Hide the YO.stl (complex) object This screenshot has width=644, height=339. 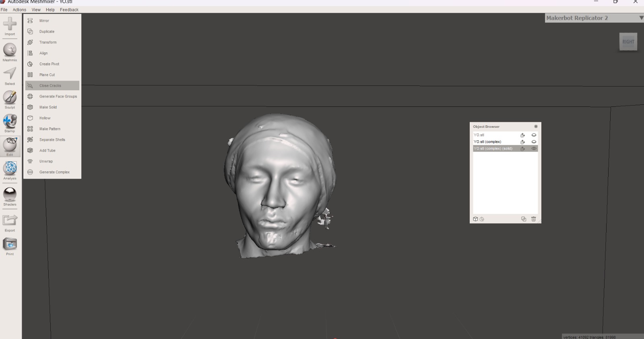534,142
